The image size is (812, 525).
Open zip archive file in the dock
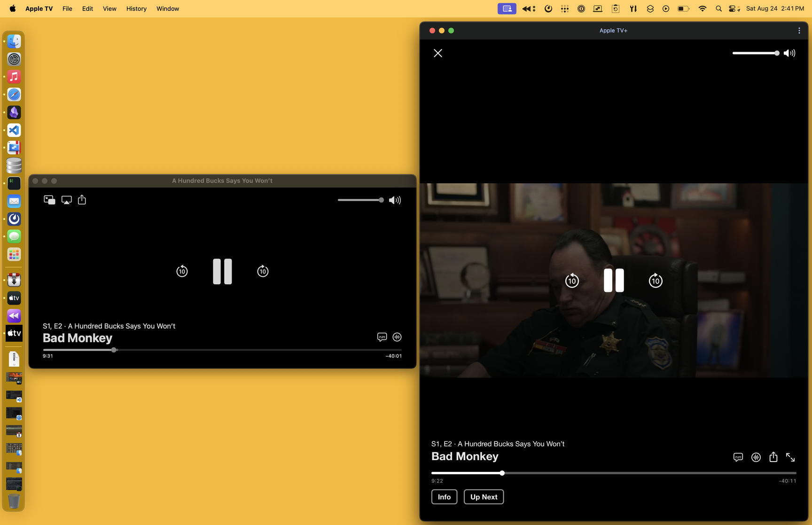pos(14,359)
